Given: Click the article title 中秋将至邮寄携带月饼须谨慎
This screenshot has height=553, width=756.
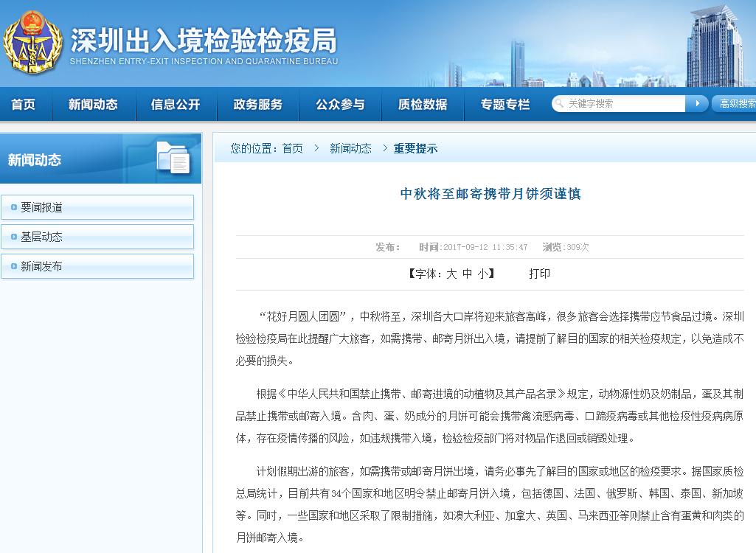Looking at the screenshot, I should 490,194.
